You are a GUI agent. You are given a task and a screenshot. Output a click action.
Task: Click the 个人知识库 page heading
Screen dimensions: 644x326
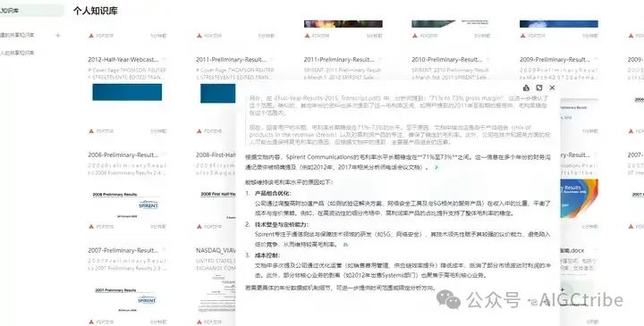click(x=96, y=11)
